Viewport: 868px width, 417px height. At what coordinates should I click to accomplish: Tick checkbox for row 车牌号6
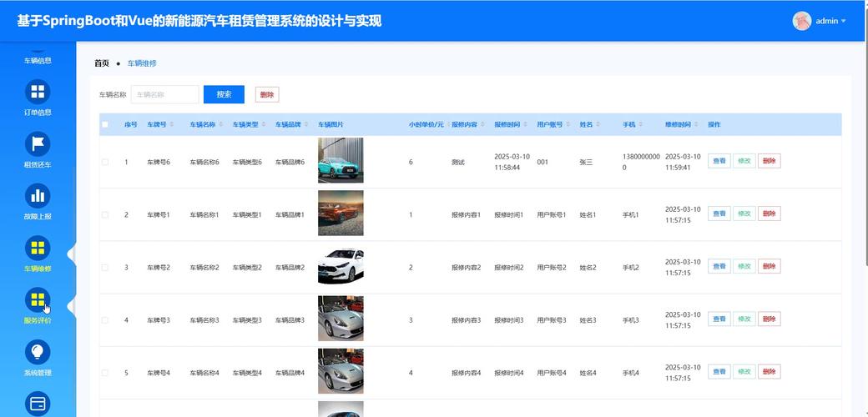tap(105, 162)
